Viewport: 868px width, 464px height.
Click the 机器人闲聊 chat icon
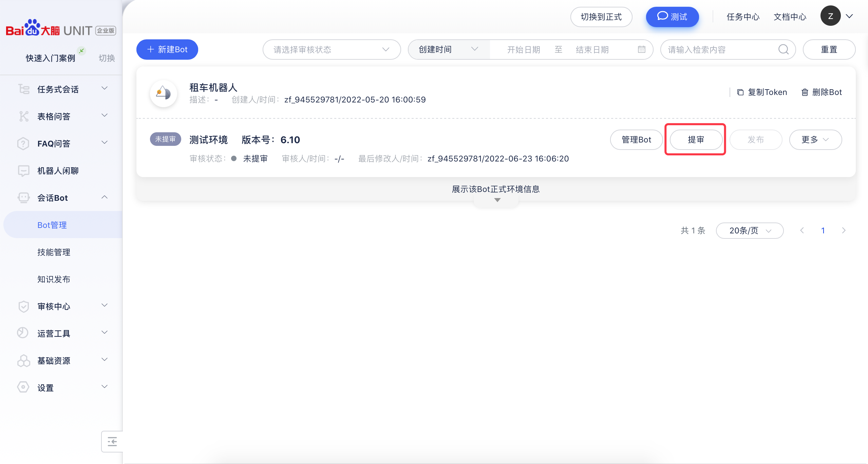pos(23,171)
